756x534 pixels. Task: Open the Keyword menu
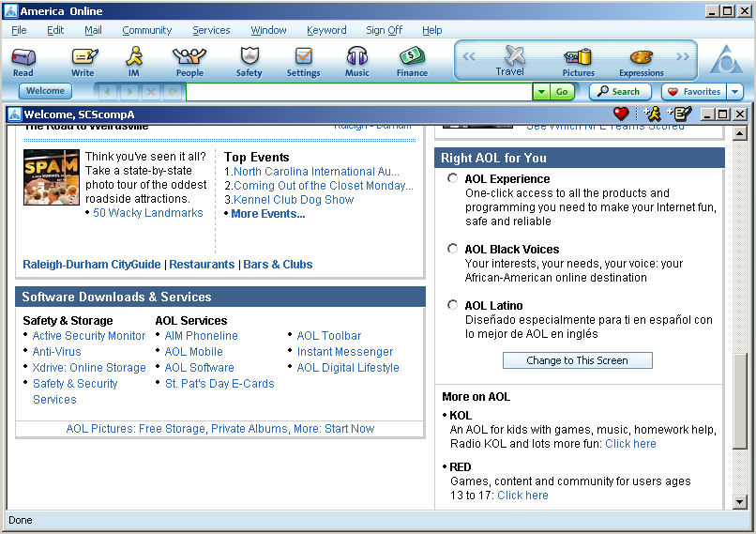[325, 30]
